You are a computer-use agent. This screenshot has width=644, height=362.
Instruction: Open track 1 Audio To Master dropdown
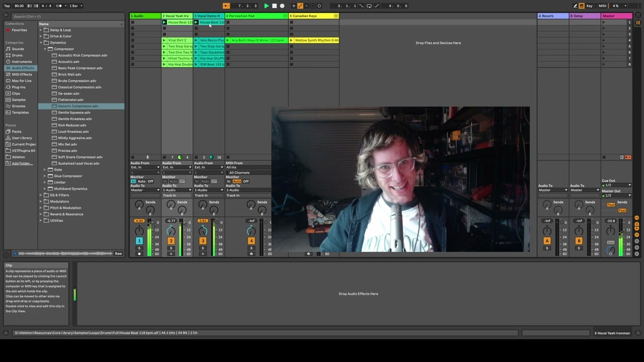pos(145,190)
